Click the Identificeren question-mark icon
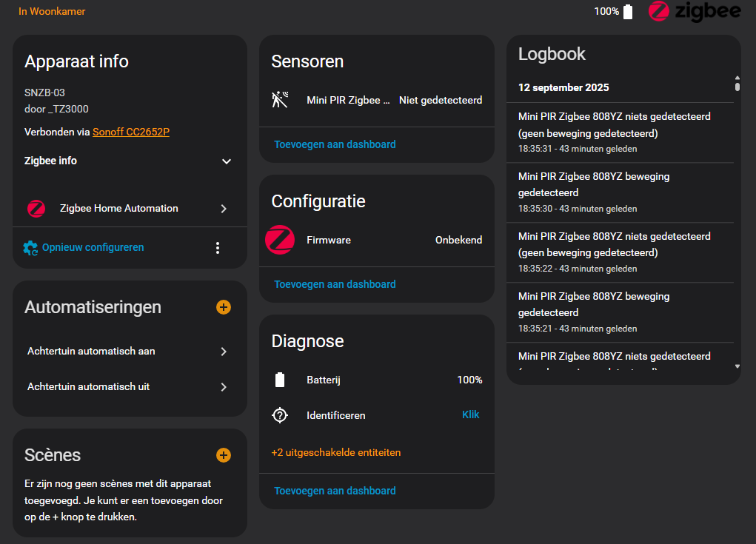Viewport: 756px width, 544px height. pyautogui.click(x=280, y=415)
